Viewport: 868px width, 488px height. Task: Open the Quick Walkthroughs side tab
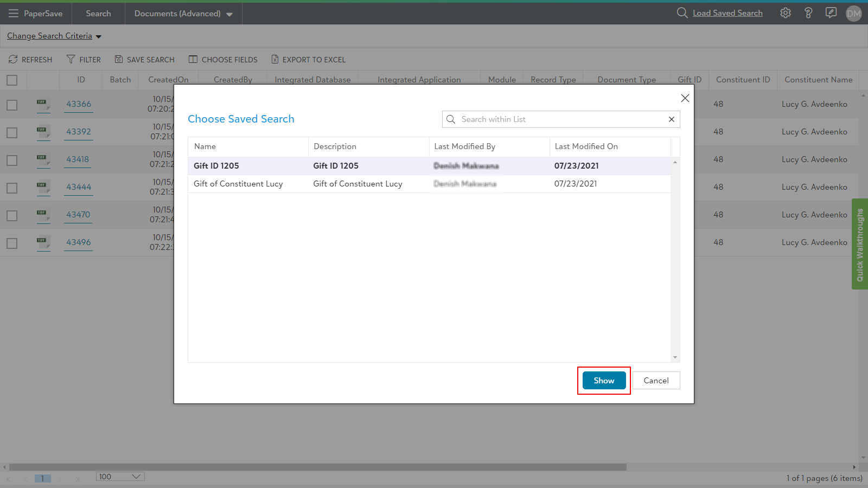pos(860,244)
